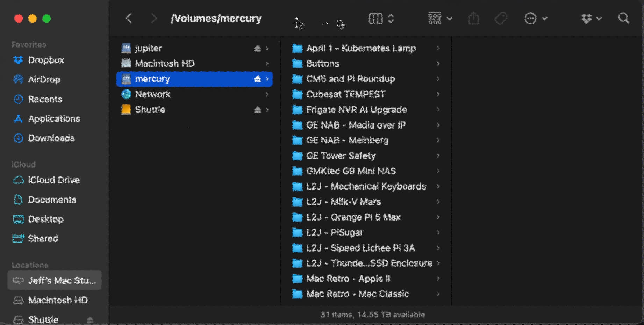Open Frigate NVR AI Upgrade folder
This screenshot has width=644, height=325.
click(366, 110)
